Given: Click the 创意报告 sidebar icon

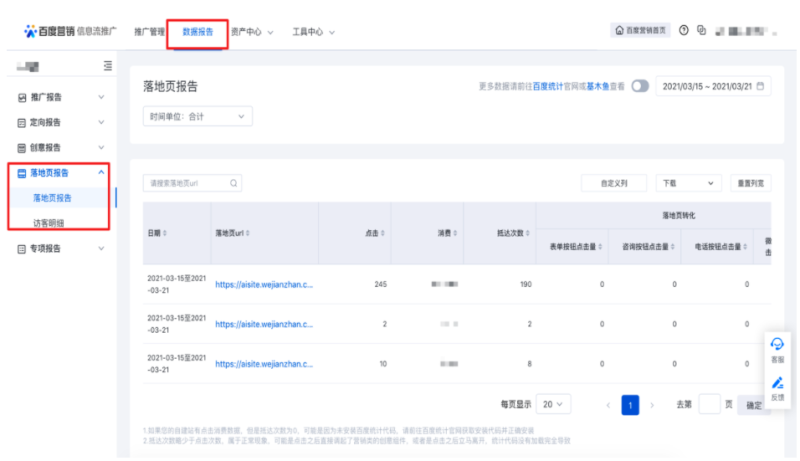Looking at the screenshot, I should click(21, 148).
